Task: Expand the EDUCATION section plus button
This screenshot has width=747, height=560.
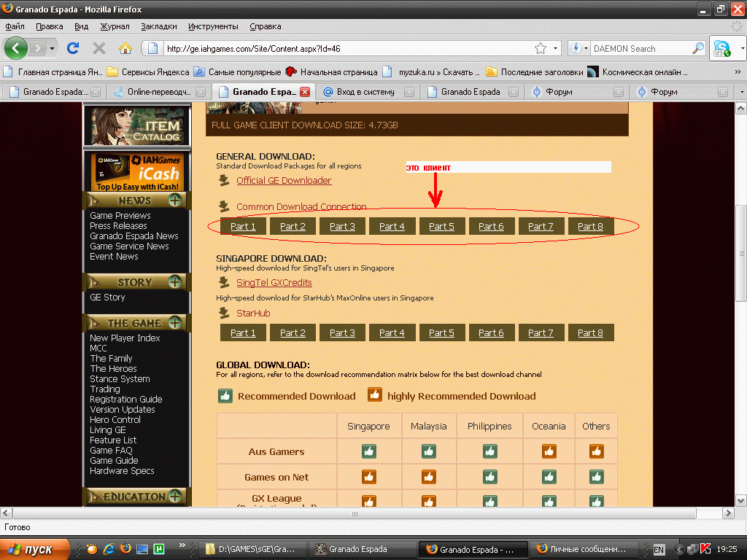Action: click(175, 496)
